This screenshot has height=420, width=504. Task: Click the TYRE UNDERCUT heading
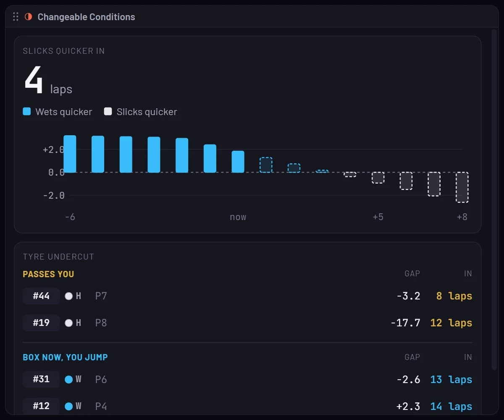58,257
